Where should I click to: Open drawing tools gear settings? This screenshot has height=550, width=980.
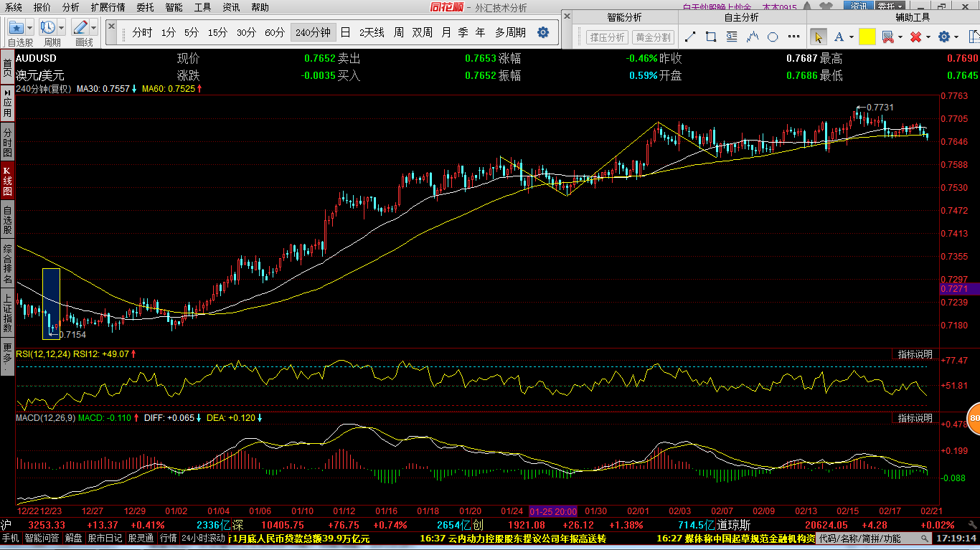click(x=944, y=37)
